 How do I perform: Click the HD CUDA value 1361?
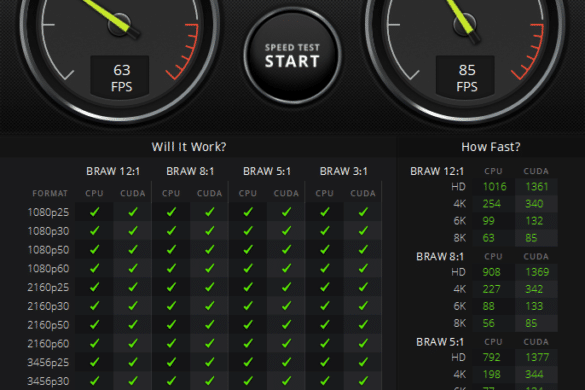(537, 187)
